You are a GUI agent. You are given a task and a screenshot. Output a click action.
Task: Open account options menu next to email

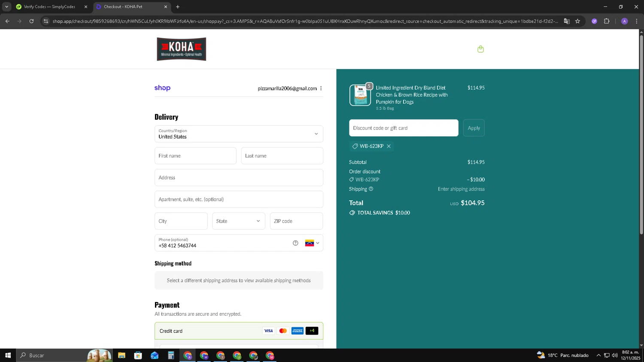coord(321,88)
